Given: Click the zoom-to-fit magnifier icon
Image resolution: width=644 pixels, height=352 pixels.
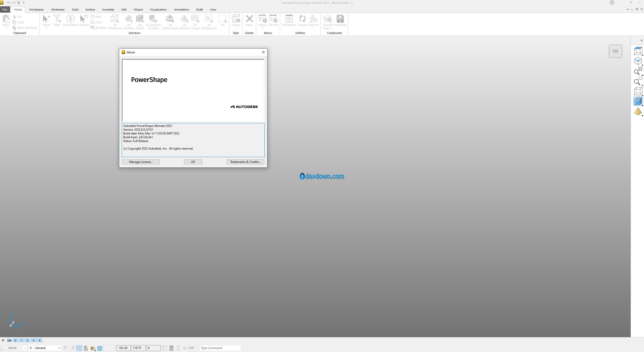Looking at the screenshot, I should 638,71.
